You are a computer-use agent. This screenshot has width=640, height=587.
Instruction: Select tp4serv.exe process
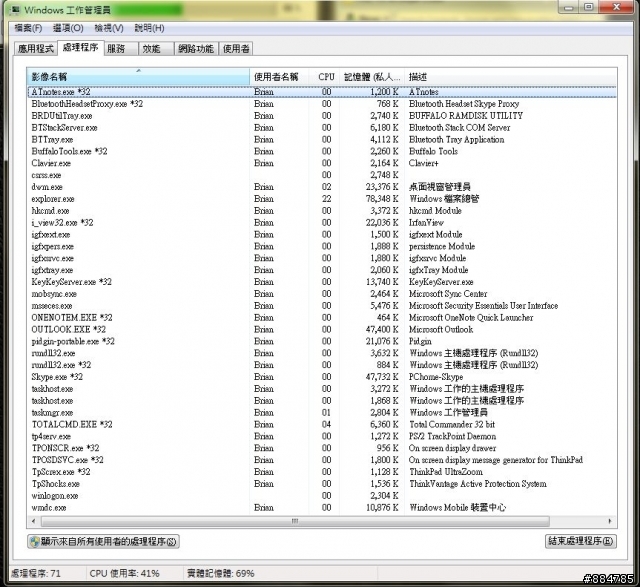point(322,436)
